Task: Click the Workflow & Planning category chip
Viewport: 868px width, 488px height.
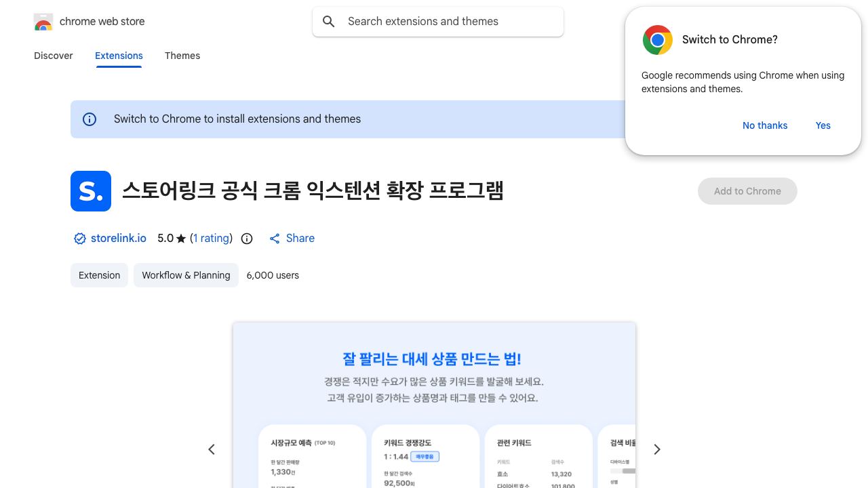Action: (x=186, y=275)
